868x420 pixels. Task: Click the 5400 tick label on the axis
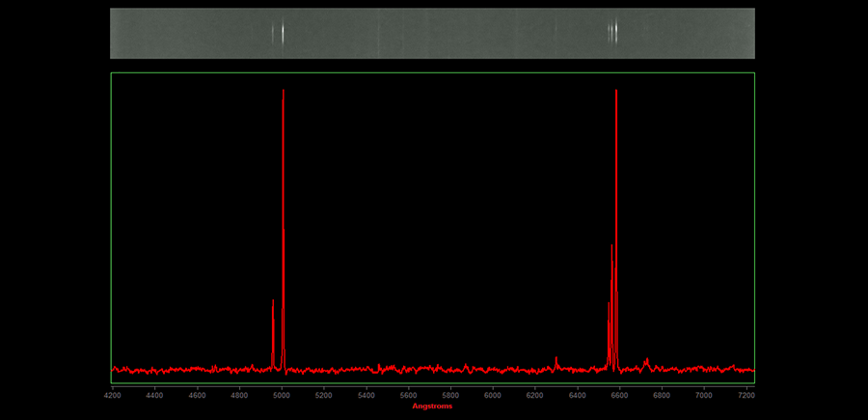pyautogui.click(x=366, y=395)
